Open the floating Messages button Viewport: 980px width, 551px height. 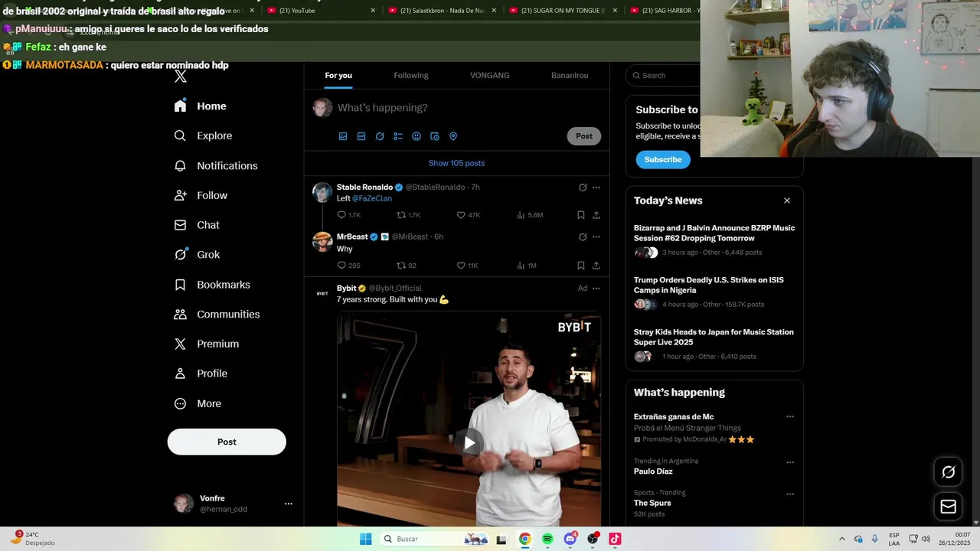948,507
